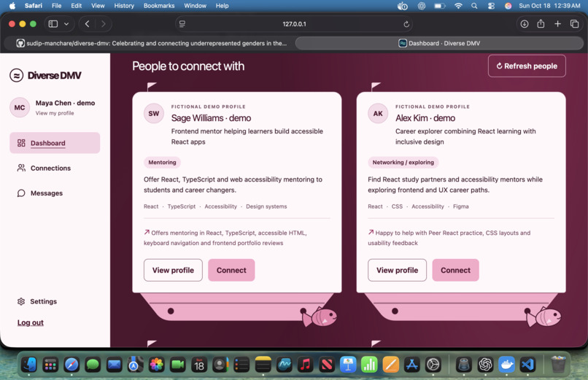Toggle the Safari sidebar panel
Viewport: 588px width, 380px height.
click(x=53, y=23)
